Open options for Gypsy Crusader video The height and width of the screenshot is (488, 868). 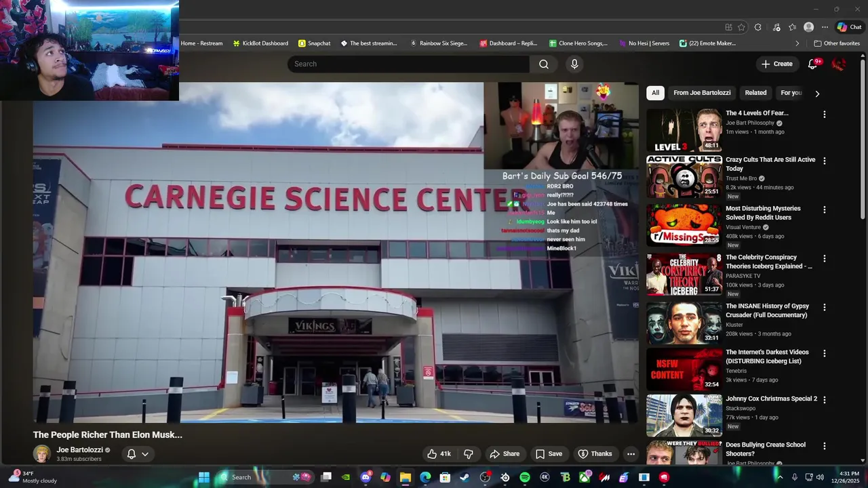(x=825, y=308)
